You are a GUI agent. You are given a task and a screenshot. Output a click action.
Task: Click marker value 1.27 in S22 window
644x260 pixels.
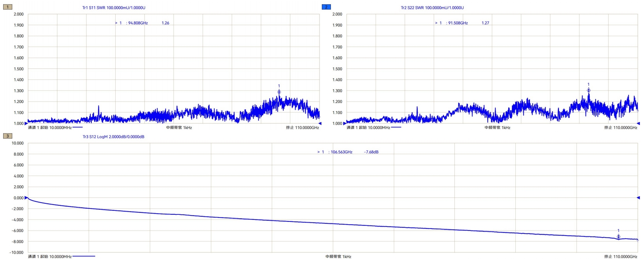point(485,23)
